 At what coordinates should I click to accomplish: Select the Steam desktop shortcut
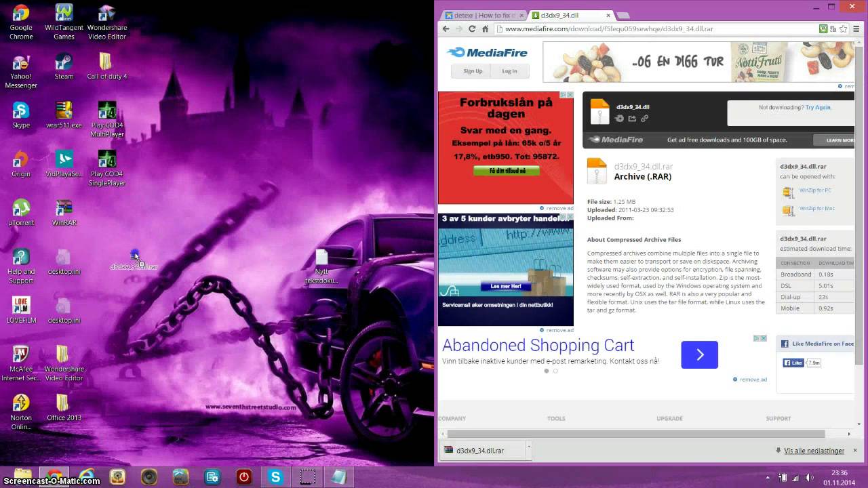click(x=64, y=66)
